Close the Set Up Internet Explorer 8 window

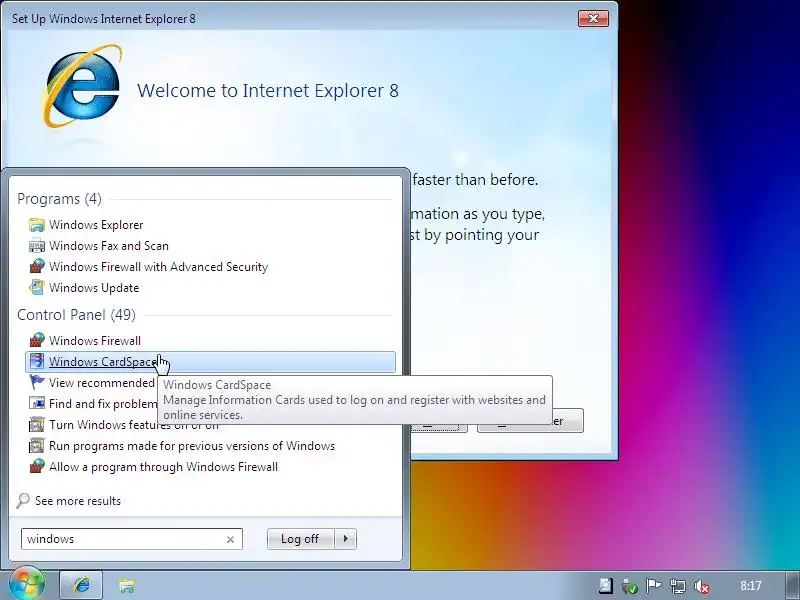click(593, 18)
